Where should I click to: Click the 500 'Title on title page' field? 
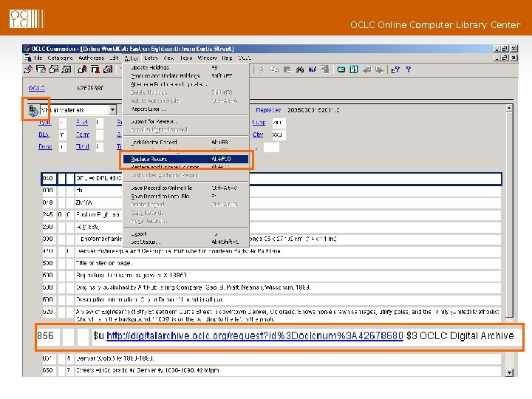tap(288, 263)
